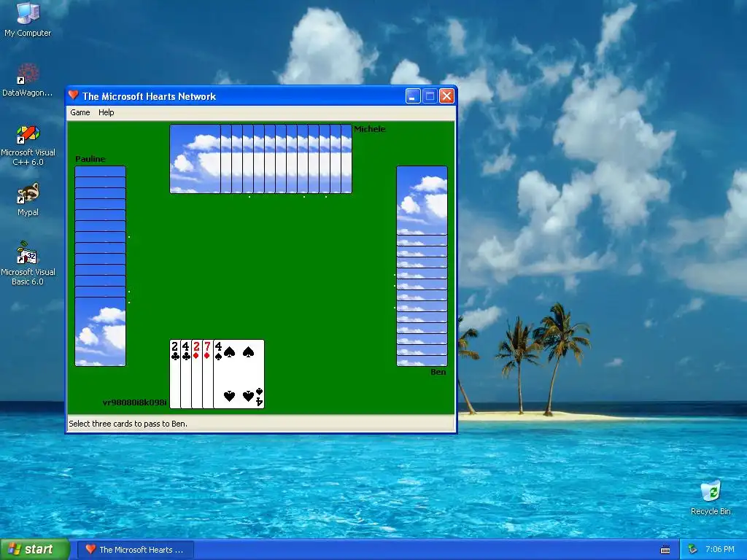Select the 2 of clubs card
747x560 pixels.
point(175,374)
